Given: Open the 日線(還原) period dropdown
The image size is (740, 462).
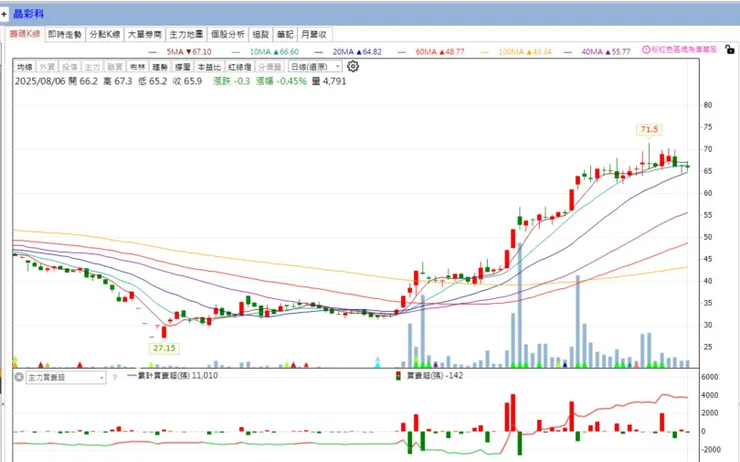Looking at the screenshot, I should 315,67.
